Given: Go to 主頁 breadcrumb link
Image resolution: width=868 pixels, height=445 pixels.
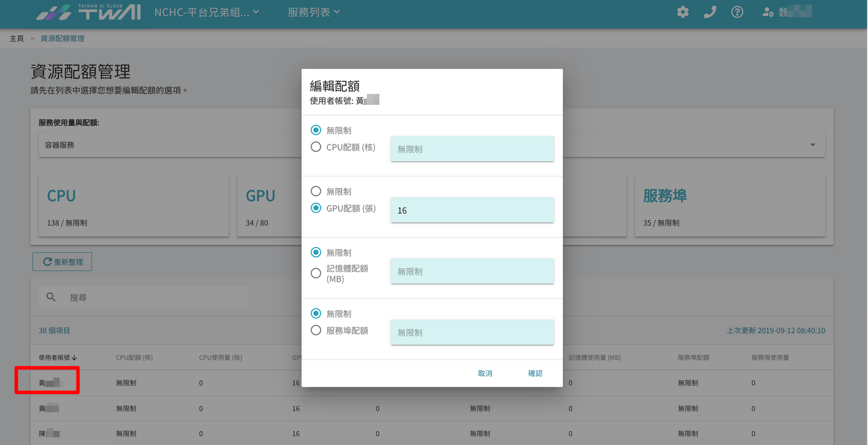Looking at the screenshot, I should 16,38.
